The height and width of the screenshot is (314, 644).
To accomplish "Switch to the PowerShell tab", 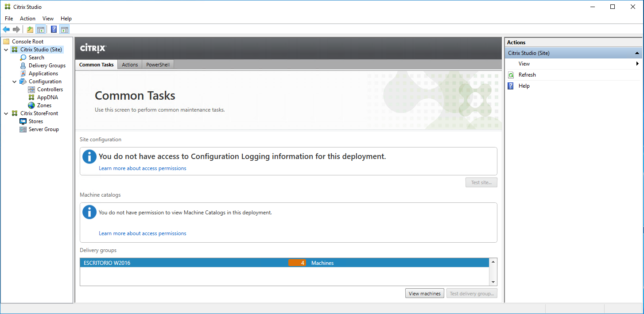I will coord(158,65).
